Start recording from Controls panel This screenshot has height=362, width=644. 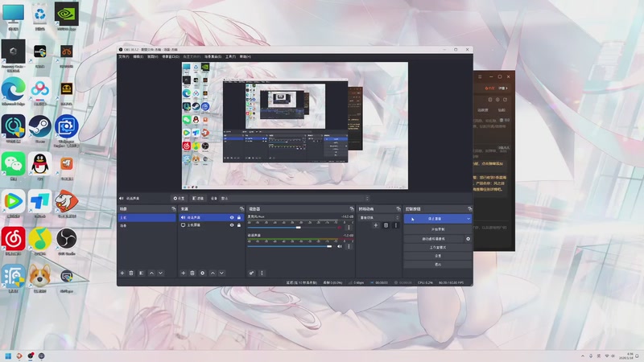(x=438, y=229)
